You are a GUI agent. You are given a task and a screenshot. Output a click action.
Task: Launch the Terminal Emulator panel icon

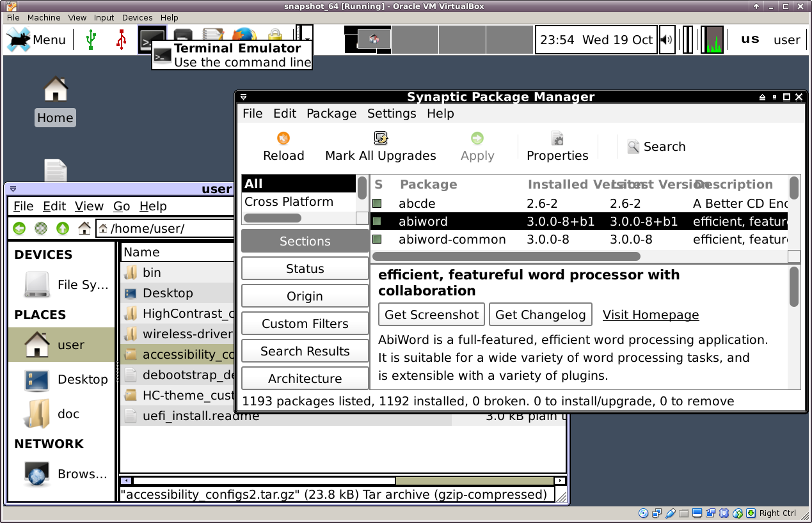(x=152, y=40)
